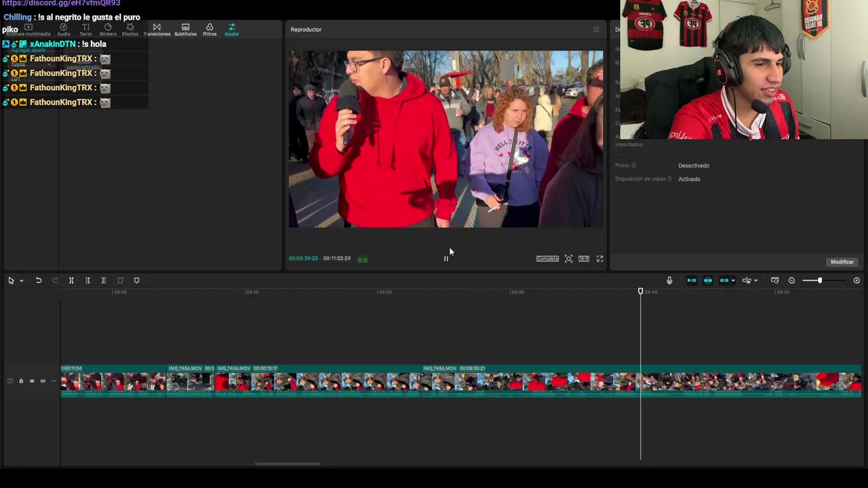This screenshot has height=488, width=868.
Task: Select the first clip labeled 00:11:04
Action: (x=114, y=380)
